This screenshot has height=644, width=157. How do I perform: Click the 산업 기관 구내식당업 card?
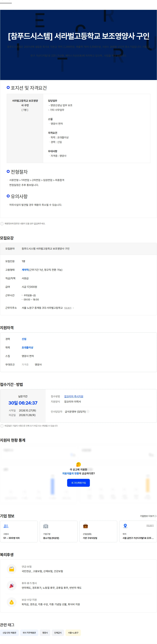point(98,531)
